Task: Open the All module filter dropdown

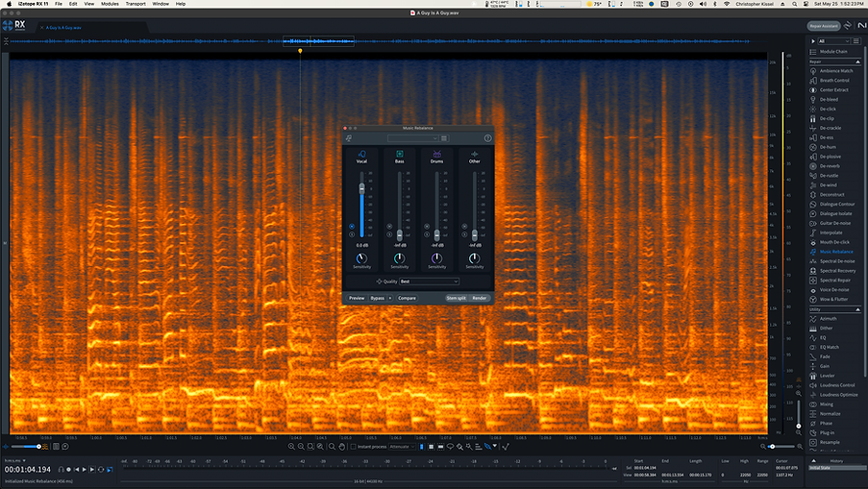Action: 833,41
